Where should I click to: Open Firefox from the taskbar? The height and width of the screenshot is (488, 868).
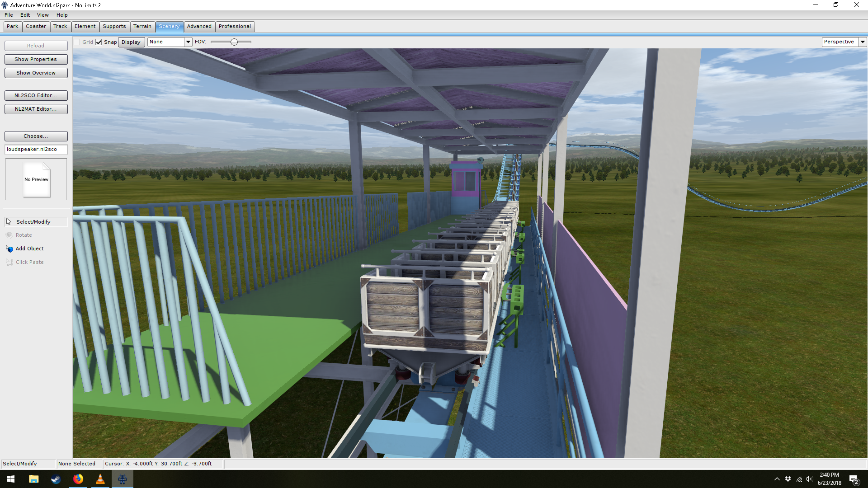pyautogui.click(x=78, y=479)
